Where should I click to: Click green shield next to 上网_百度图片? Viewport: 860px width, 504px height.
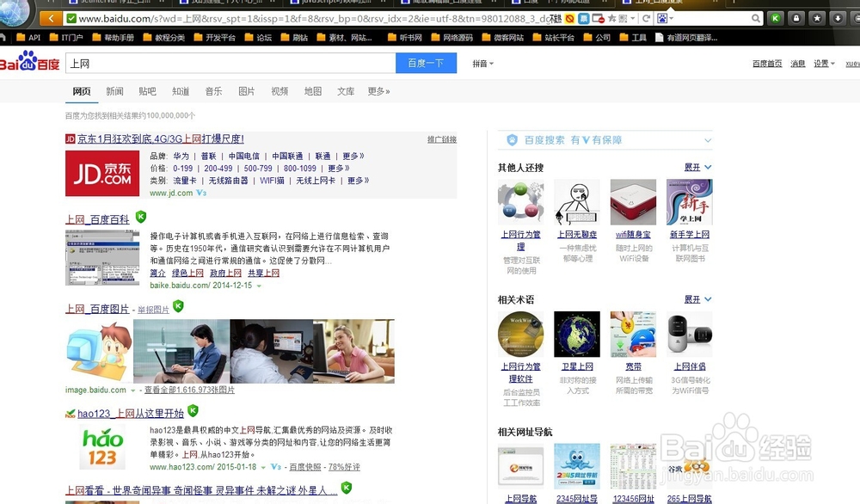point(178,306)
